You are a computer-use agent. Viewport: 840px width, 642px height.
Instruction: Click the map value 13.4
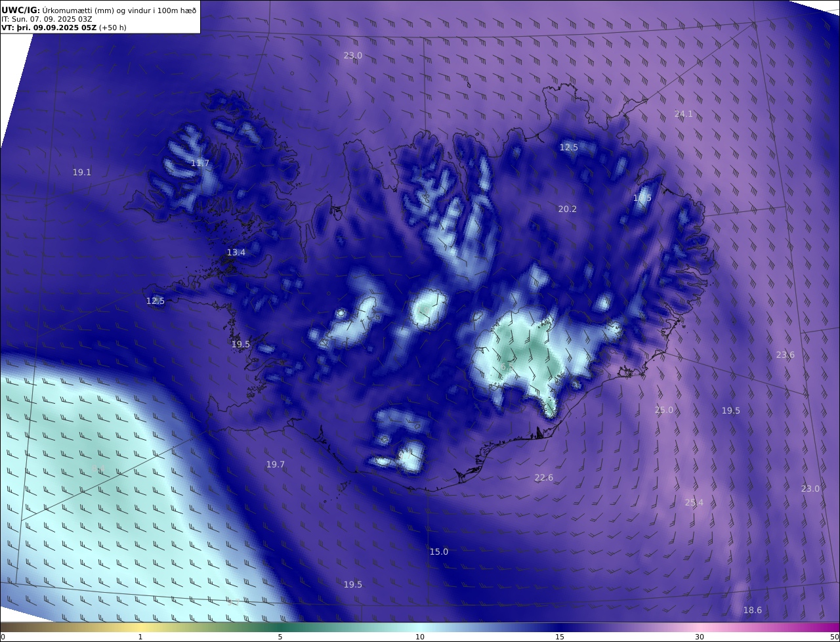pyautogui.click(x=236, y=252)
